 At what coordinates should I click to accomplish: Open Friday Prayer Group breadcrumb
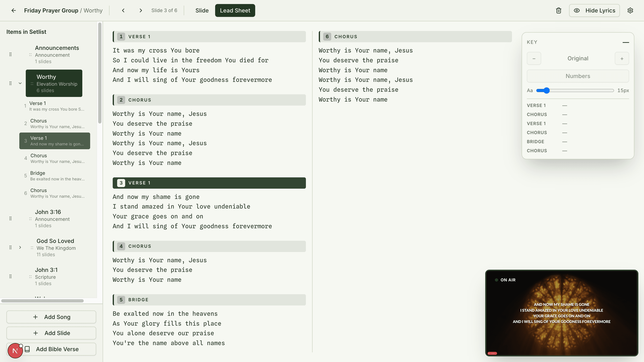coord(51,10)
